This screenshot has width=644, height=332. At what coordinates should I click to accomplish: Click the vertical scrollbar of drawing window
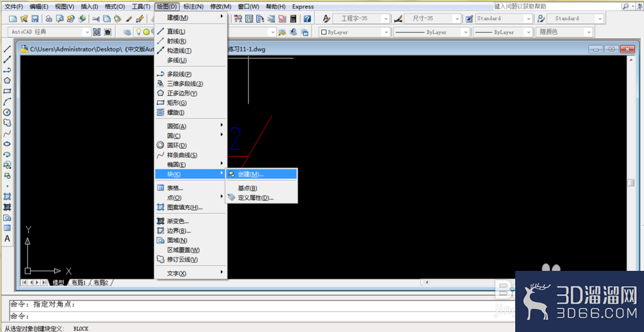click(x=631, y=167)
